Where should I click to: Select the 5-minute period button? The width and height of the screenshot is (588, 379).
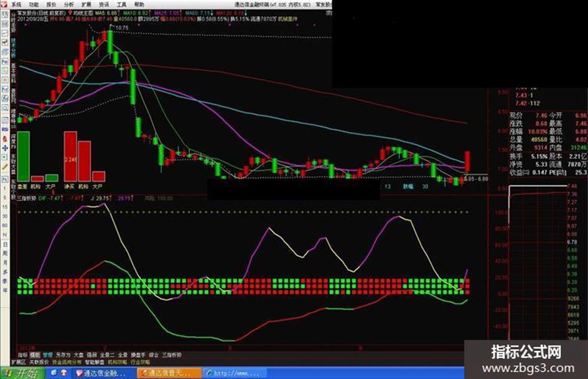tap(5, 198)
